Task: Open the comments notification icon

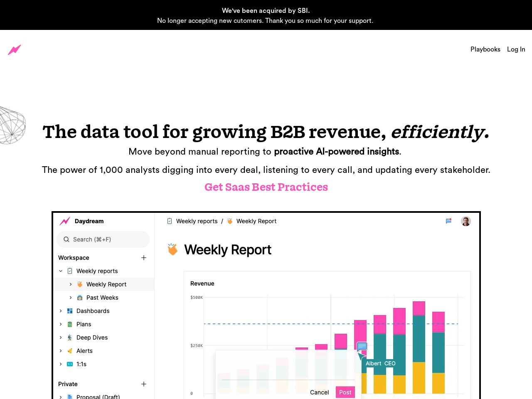Action: pos(448,221)
